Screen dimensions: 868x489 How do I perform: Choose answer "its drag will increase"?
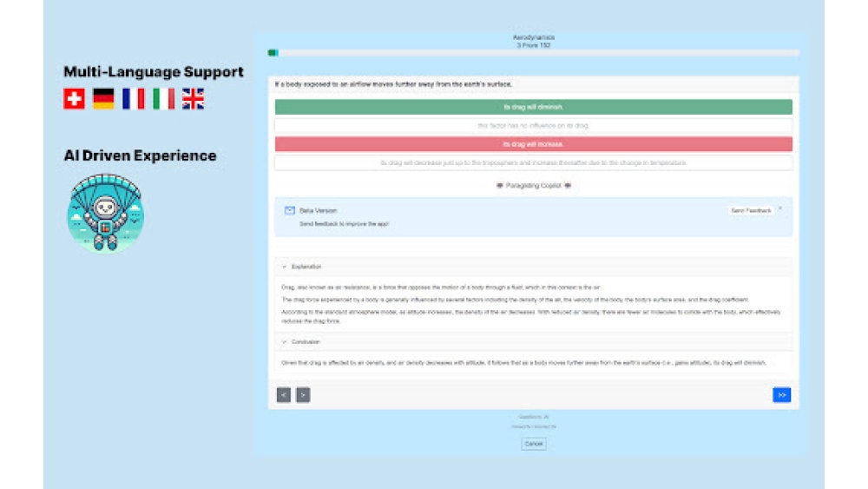[534, 144]
